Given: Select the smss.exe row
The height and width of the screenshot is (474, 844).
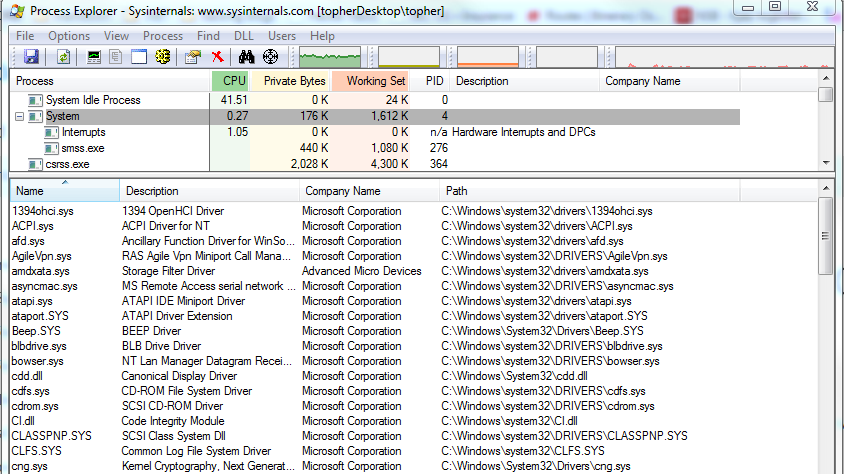Looking at the screenshot, I should (375, 148).
